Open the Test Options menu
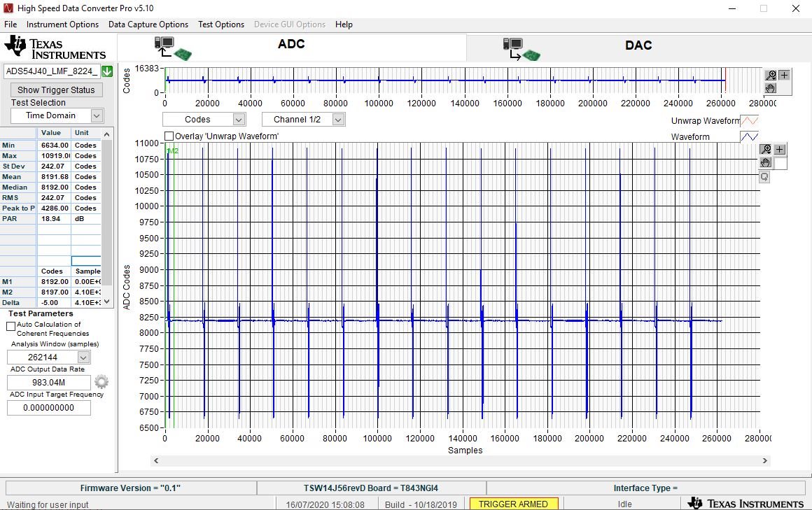Screen dimensions: 812x510 (x=221, y=24)
